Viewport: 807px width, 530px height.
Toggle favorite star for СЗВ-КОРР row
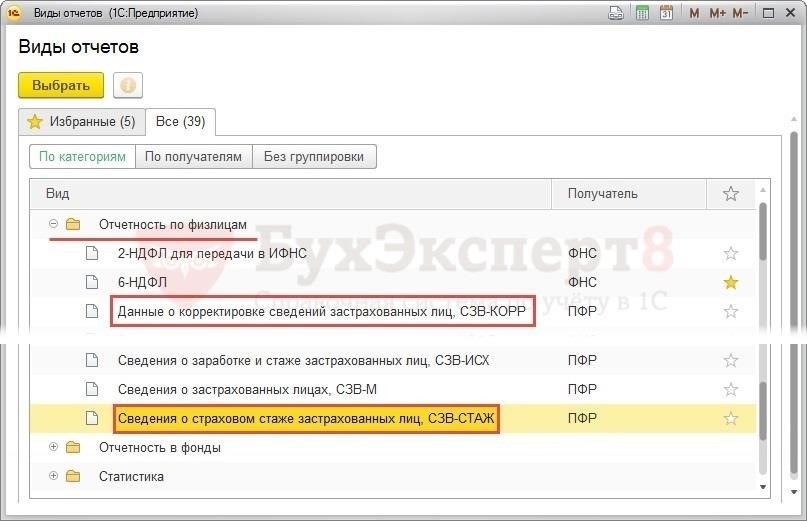(x=731, y=311)
